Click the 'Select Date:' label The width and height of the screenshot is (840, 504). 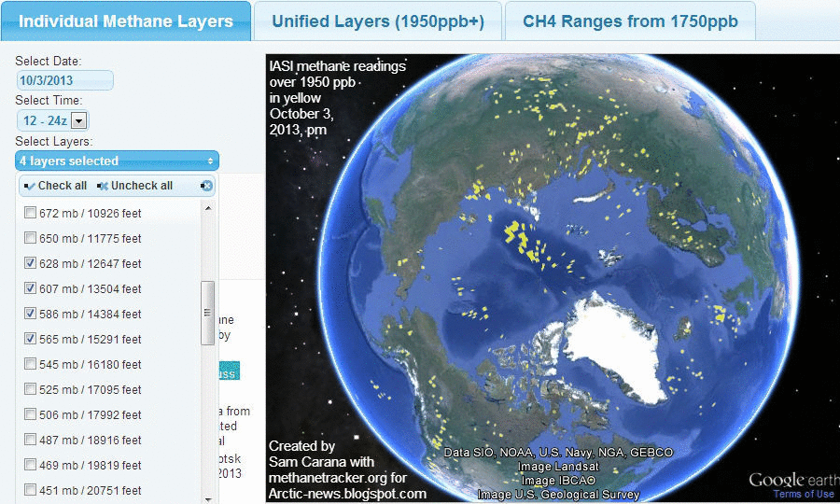coord(49,61)
